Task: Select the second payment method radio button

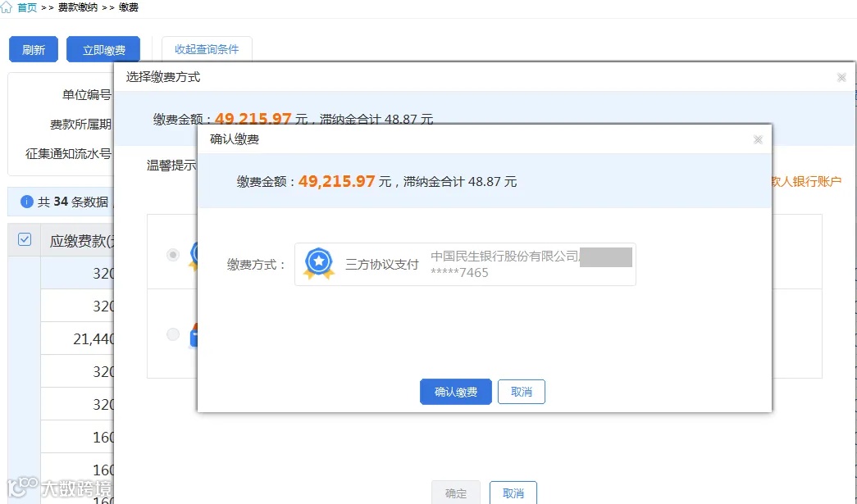Action: 173,334
